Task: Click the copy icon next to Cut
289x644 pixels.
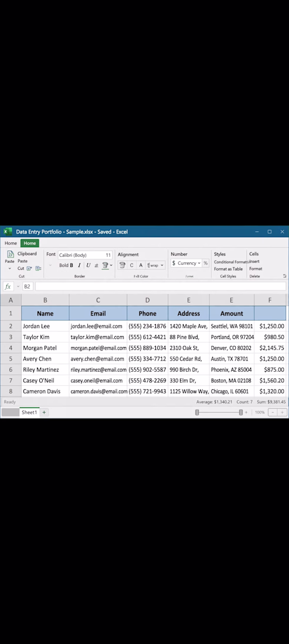Action: (29, 268)
